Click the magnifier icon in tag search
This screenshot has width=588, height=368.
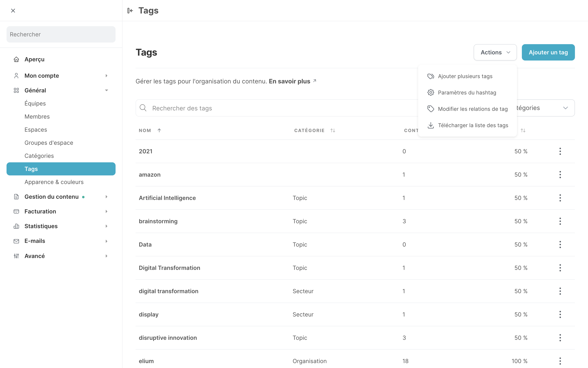click(x=143, y=108)
